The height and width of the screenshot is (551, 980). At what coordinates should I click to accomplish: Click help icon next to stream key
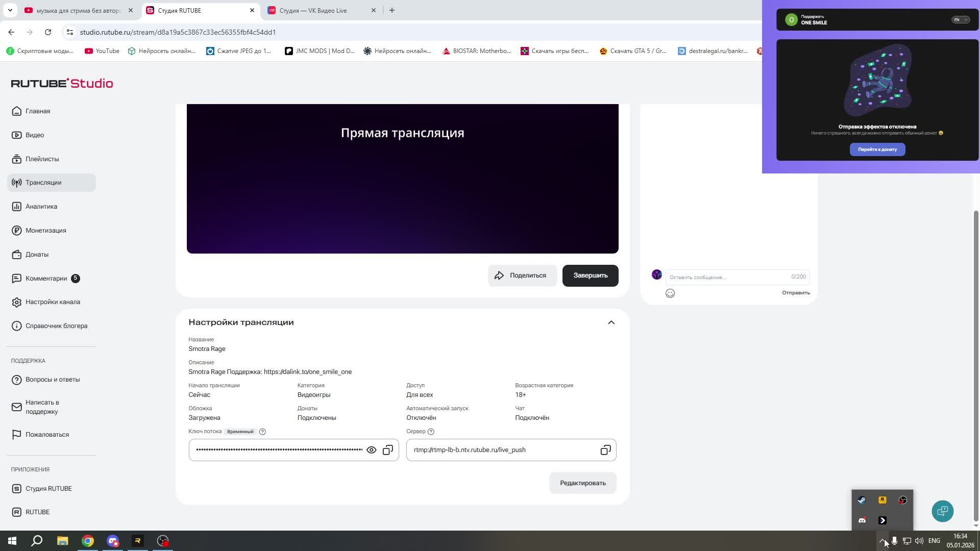click(x=262, y=432)
